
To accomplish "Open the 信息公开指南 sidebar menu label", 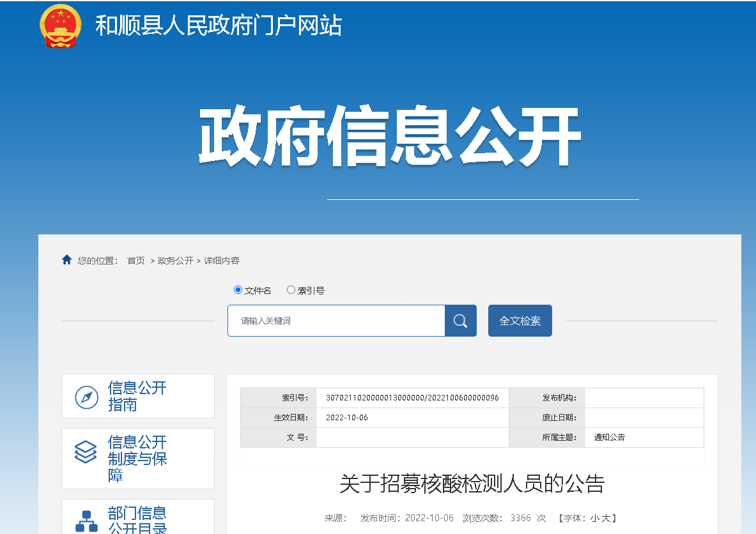I will coord(137,396).
